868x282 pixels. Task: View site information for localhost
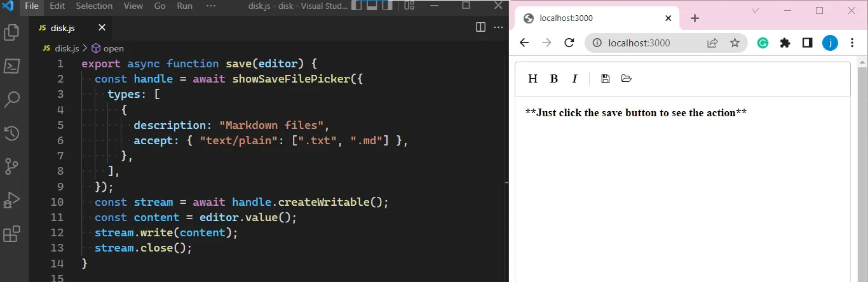(597, 43)
